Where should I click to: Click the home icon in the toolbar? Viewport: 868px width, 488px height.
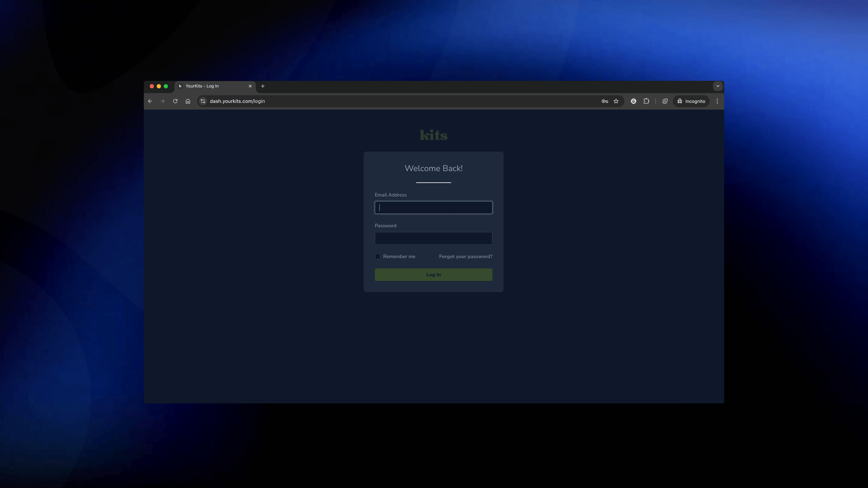click(188, 101)
